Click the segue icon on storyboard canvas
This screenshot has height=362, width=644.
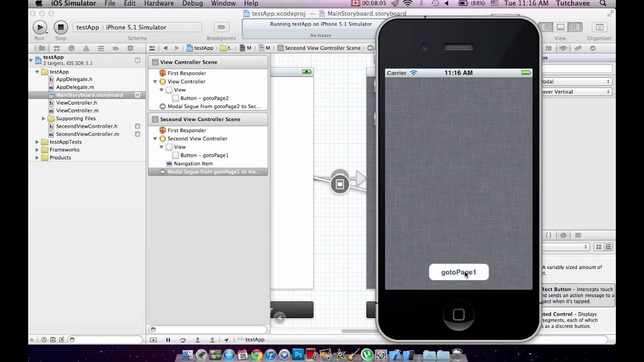340,185
